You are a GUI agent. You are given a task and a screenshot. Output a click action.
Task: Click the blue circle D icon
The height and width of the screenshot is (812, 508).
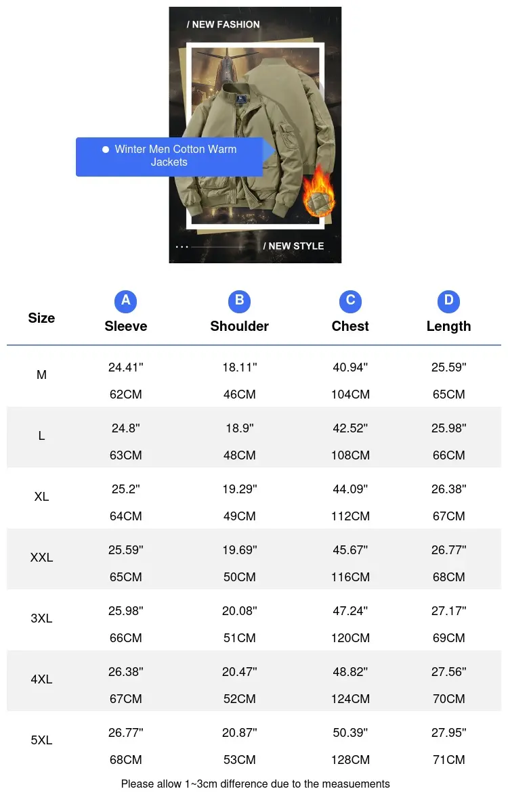448,300
